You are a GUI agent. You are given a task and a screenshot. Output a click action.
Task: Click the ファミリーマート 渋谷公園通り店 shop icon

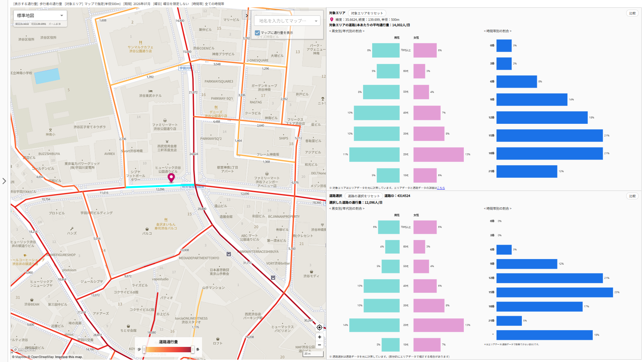pos(165,120)
